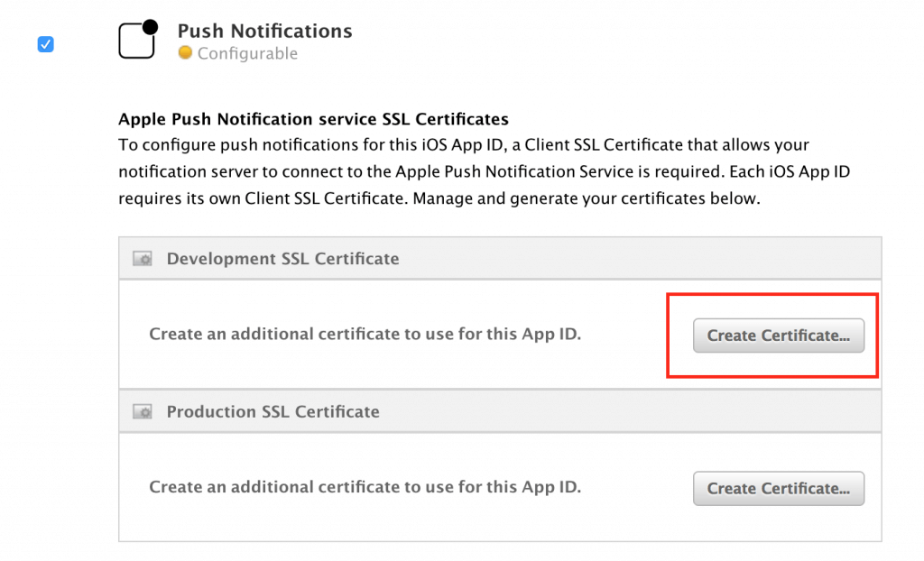Click Create Certificate in the Production section

point(778,488)
